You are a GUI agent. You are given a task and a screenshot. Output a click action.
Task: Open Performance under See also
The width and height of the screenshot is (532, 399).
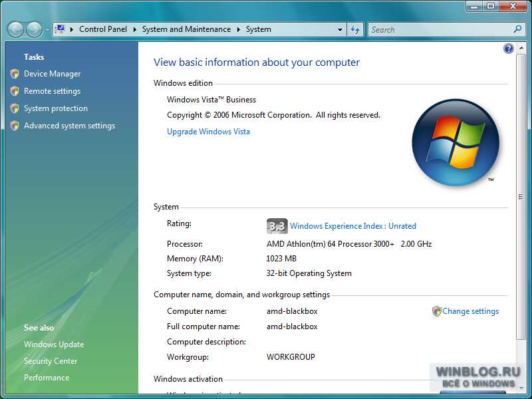(47, 378)
